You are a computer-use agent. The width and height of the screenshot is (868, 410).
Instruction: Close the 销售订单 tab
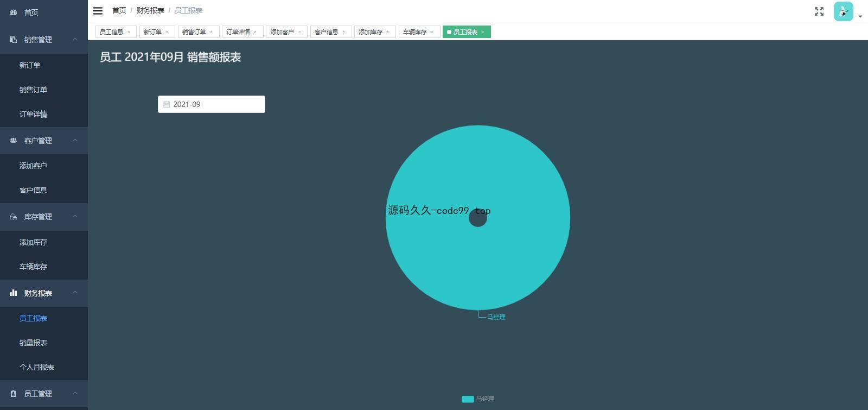pos(211,32)
